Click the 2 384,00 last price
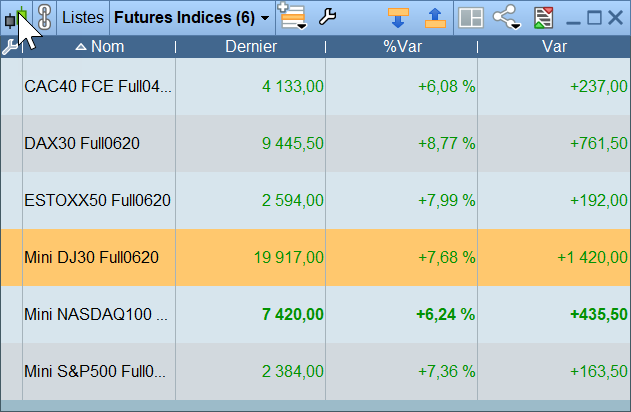 tap(293, 371)
